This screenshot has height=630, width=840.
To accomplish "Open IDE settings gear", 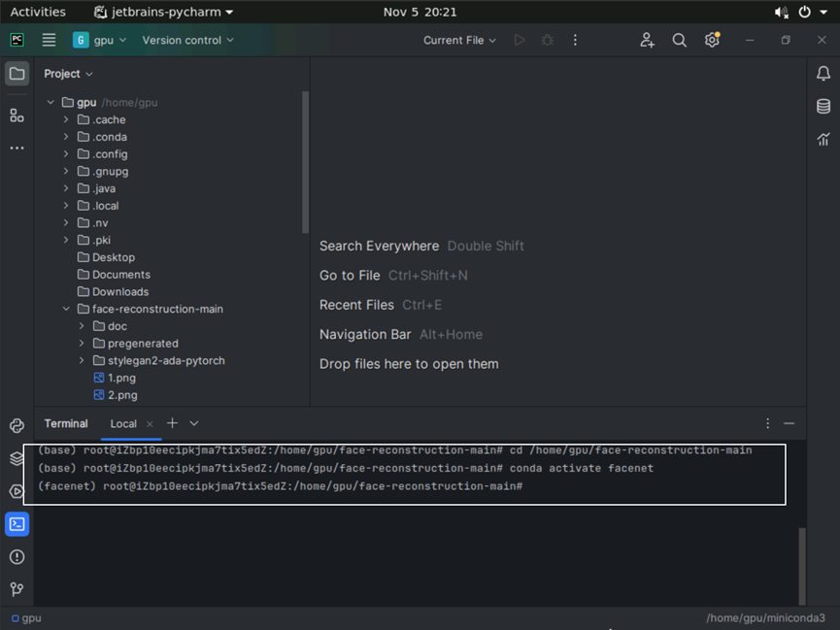I will tap(712, 40).
